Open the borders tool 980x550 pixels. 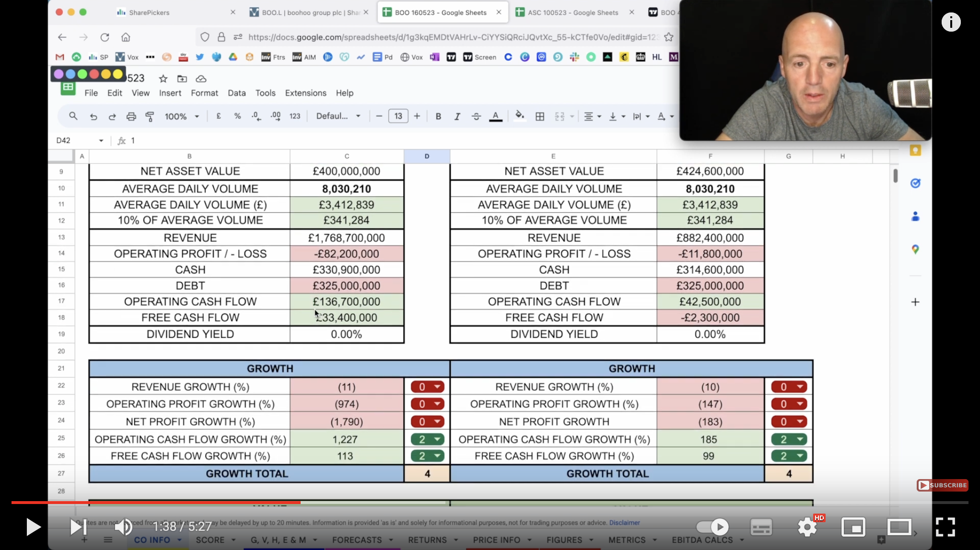539,116
